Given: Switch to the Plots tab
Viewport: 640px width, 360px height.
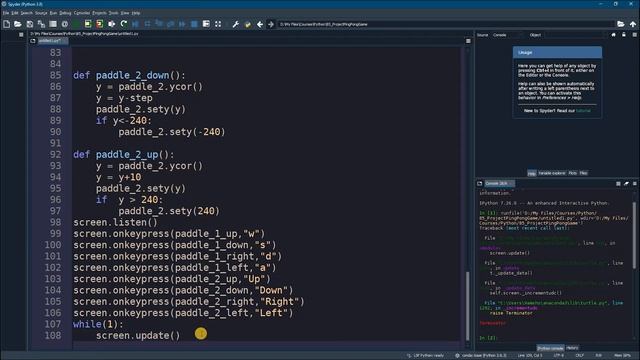Looking at the screenshot, I should click(573, 173).
